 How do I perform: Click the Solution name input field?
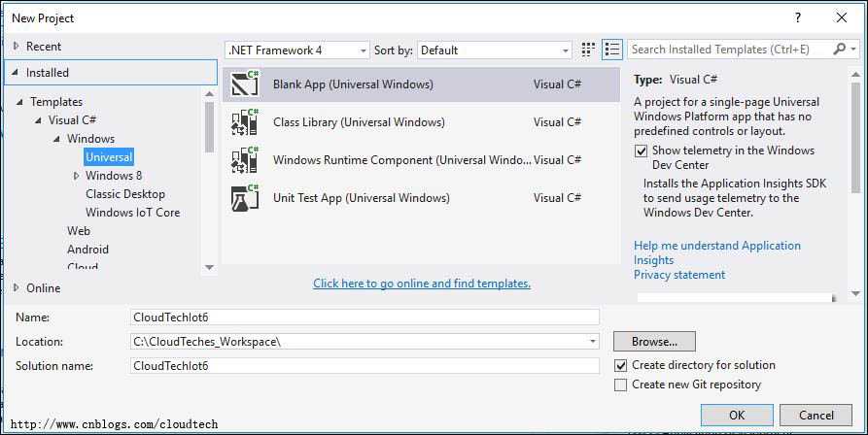(x=365, y=366)
